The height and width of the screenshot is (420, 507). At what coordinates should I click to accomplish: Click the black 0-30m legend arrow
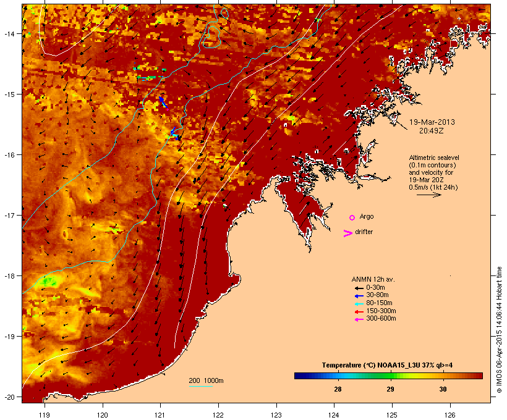tap(359, 288)
